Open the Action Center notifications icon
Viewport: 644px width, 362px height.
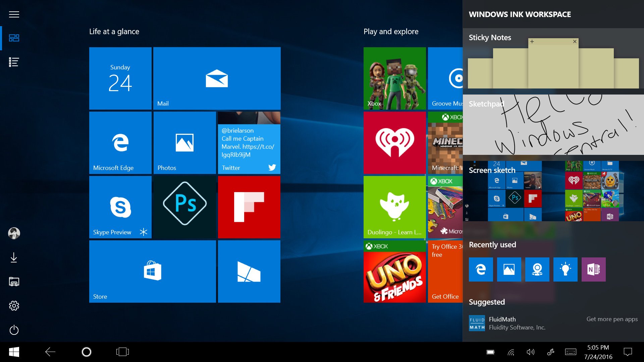coord(628,352)
